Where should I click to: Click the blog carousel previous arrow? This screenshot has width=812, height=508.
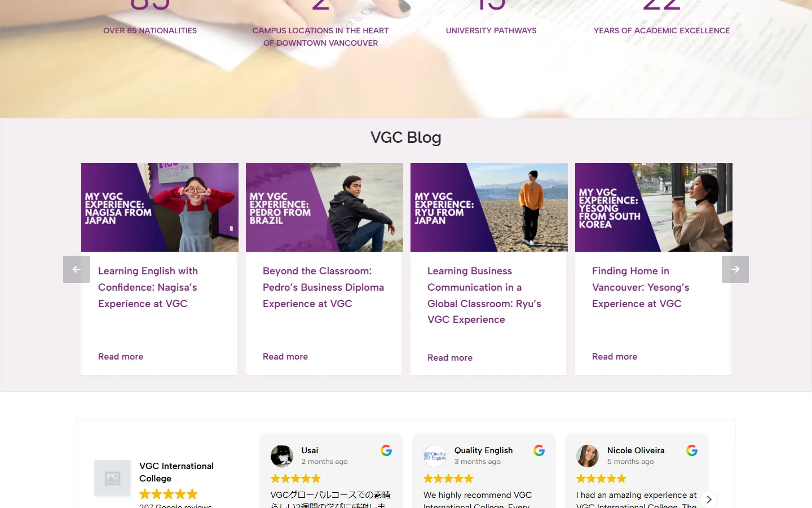click(77, 269)
